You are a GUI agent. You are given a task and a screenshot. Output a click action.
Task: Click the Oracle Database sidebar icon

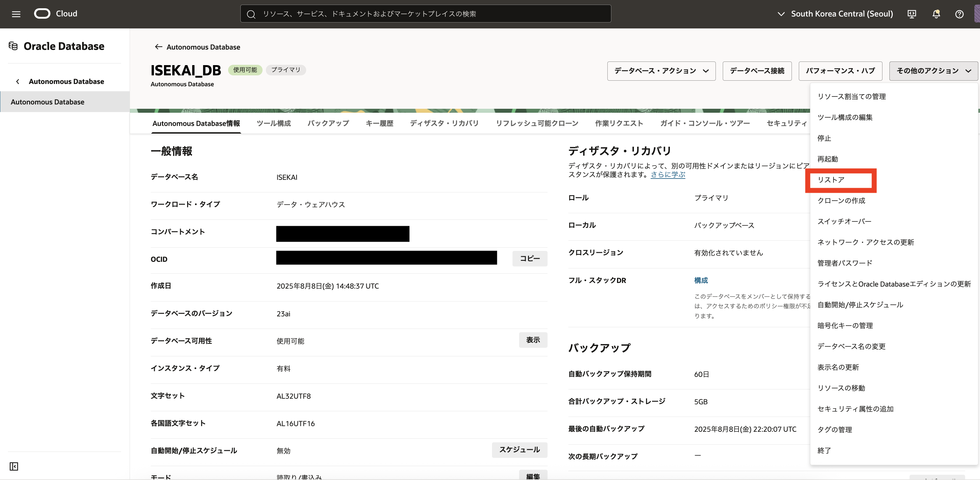(x=13, y=46)
